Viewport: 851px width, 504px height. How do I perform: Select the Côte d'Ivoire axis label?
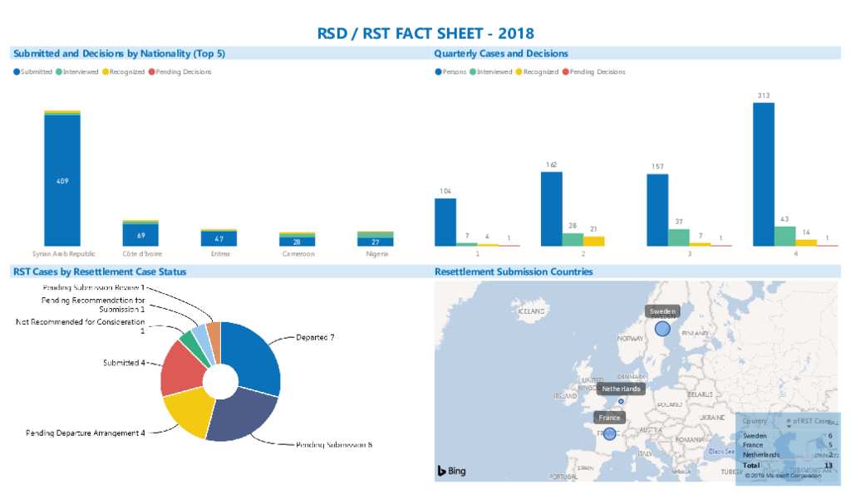tap(142, 253)
